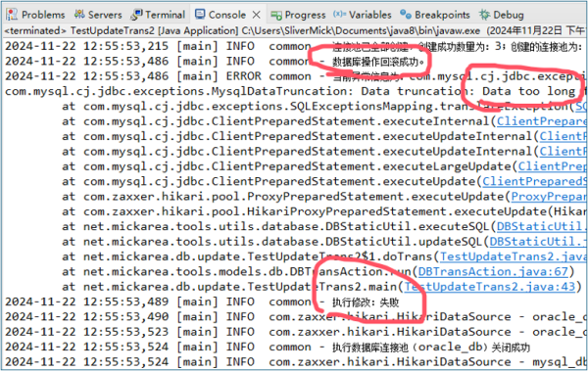
Task: Open the Servers tab
Action: (98, 15)
